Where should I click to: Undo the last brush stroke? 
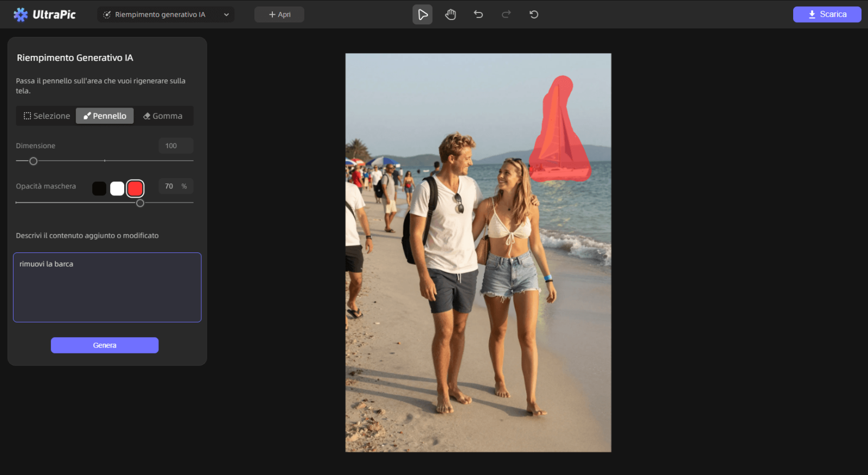(x=478, y=15)
